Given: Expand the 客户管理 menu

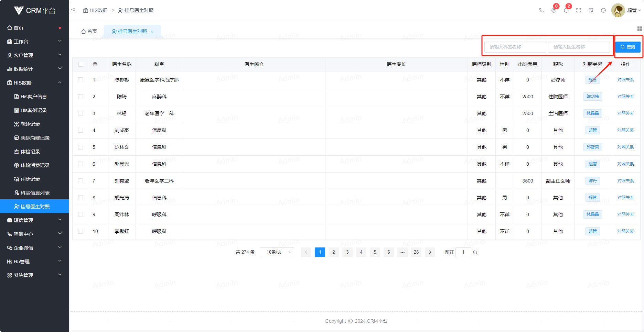Looking at the screenshot, I should pyautogui.click(x=34, y=55).
